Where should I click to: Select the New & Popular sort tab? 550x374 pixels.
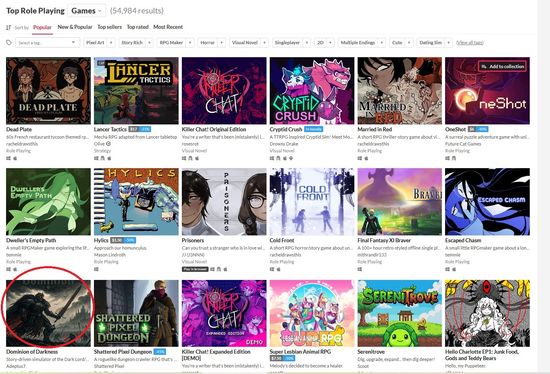pos(75,27)
